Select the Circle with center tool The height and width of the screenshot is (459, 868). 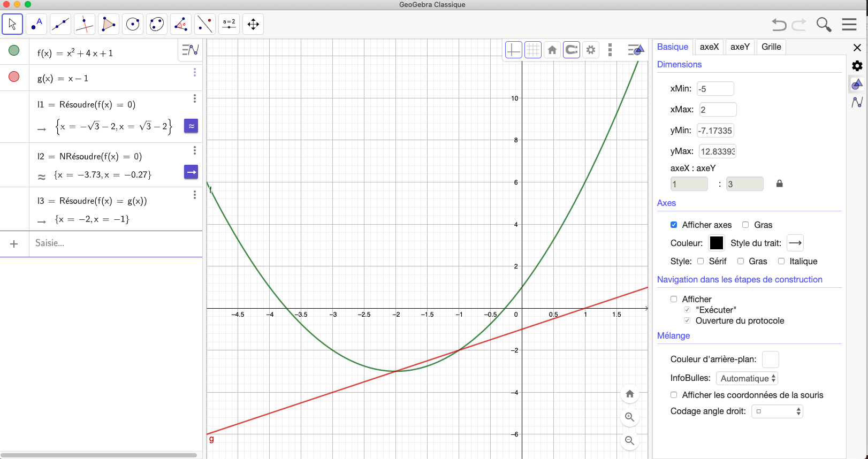click(x=133, y=24)
